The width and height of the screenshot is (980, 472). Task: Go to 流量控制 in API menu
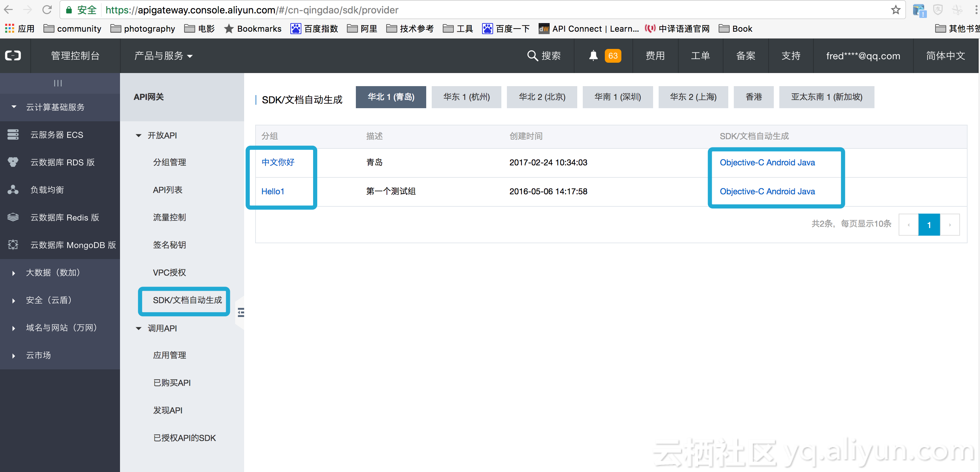tap(169, 217)
